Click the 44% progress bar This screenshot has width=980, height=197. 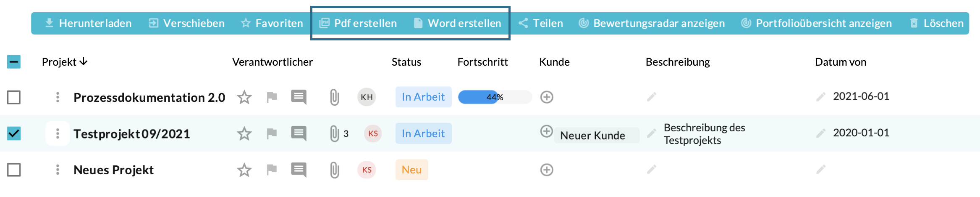click(x=495, y=97)
